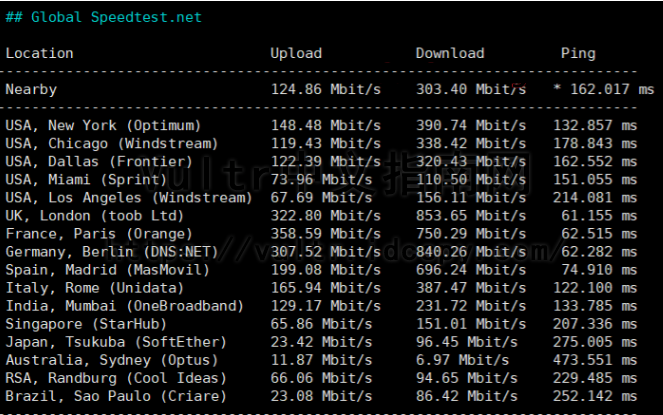Click Paris upload 358.59 Mbit/s
The image size is (663, 415).
point(326,234)
